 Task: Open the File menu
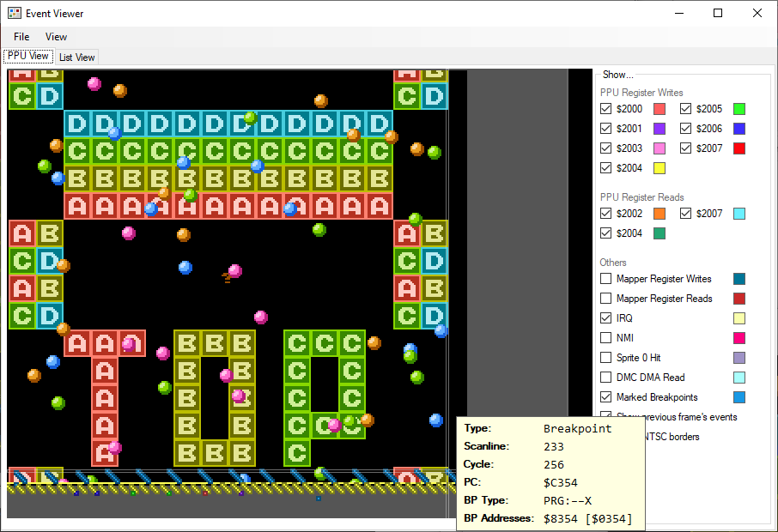[x=21, y=37]
